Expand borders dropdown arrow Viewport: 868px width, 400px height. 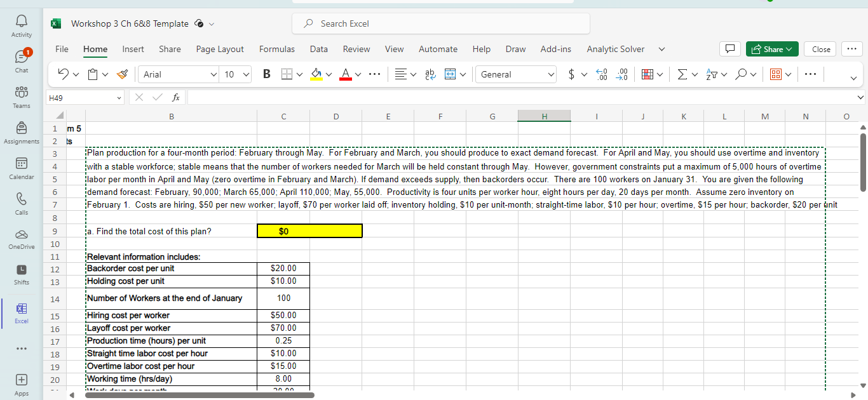[x=299, y=75]
